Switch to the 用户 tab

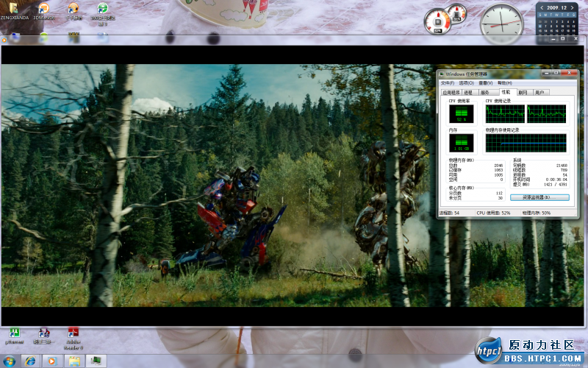(x=540, y=93)
